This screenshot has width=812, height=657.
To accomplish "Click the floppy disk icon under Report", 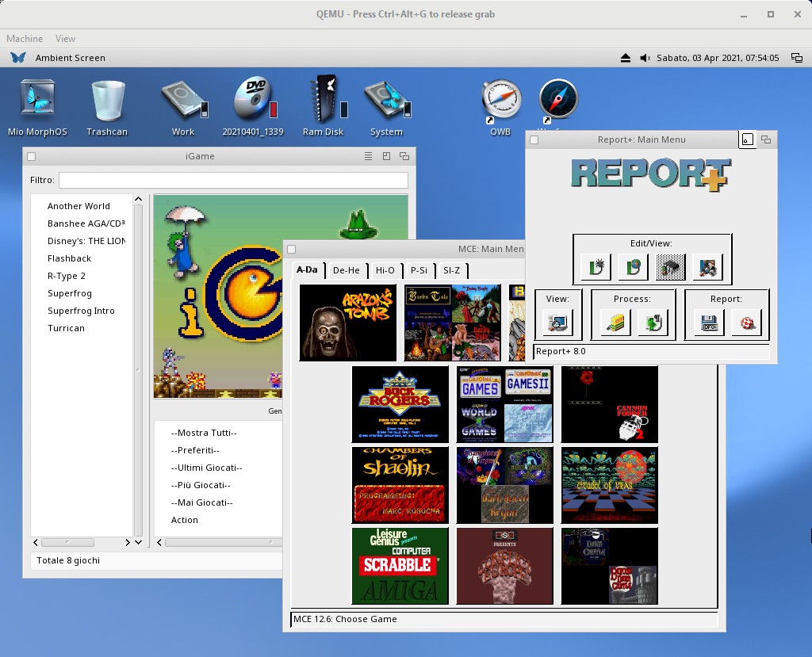I will point(711,323).
